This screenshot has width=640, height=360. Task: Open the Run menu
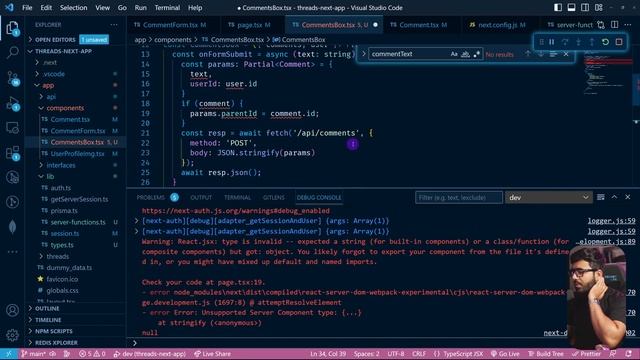coord(140,8)
